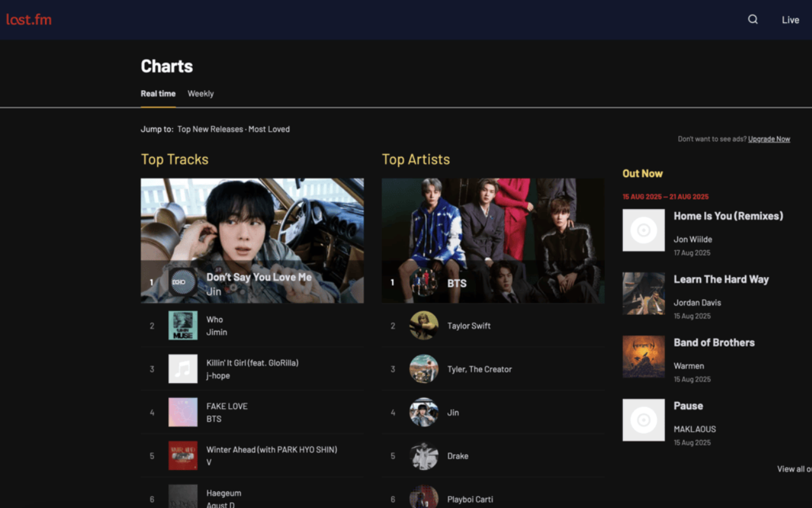Click the Upgrade Now link

point(769,139)
